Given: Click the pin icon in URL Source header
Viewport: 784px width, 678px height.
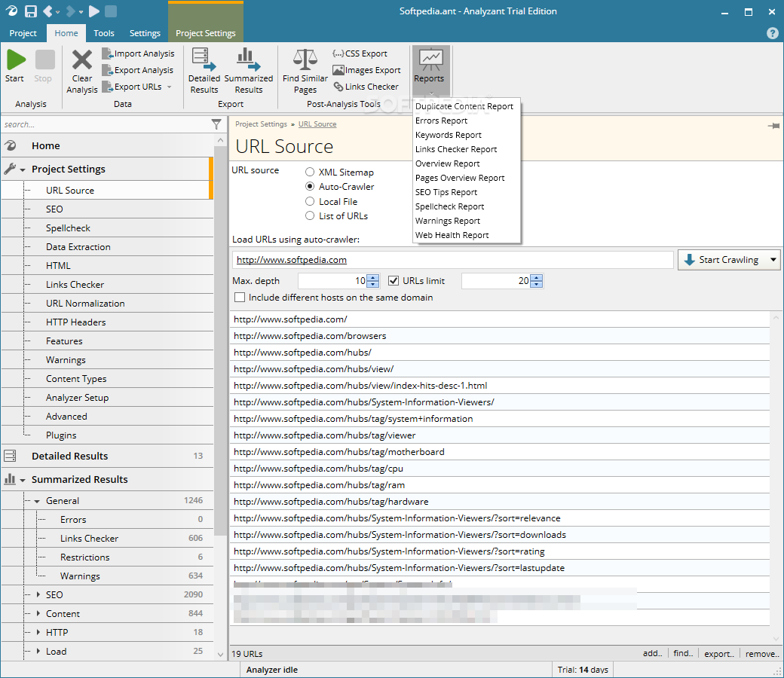Looking at the screenshot, I should [x=773, y=126].
